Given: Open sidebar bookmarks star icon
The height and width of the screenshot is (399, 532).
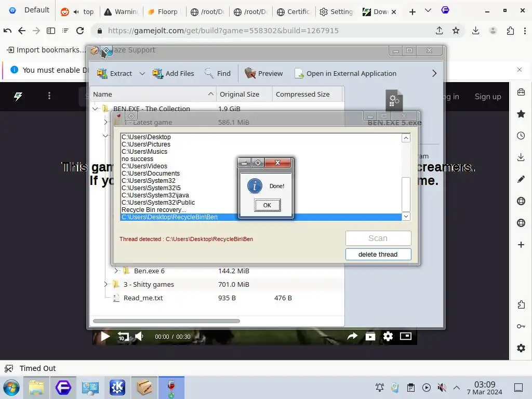Looking at the screenshot, I should pos(521,114).
